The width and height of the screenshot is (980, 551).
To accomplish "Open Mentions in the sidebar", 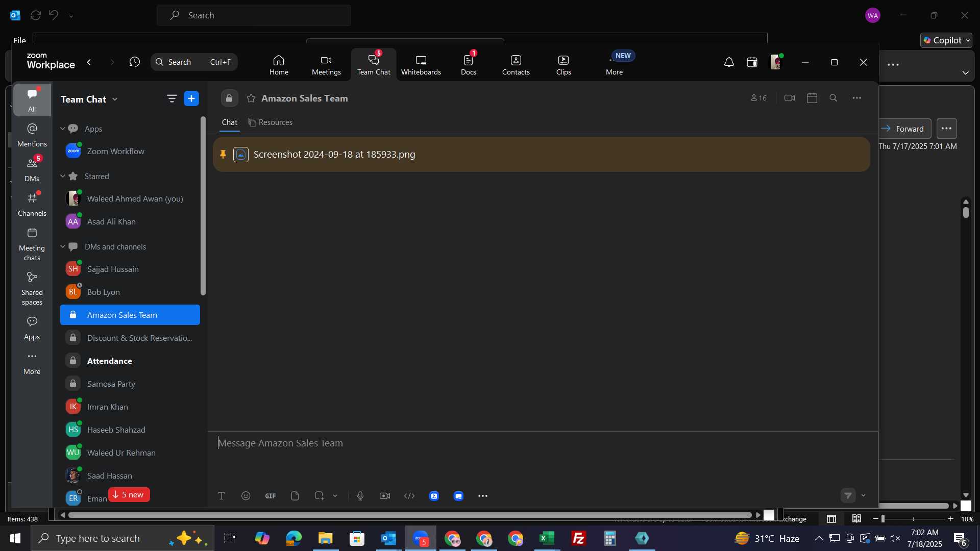I will pos(32,135).
